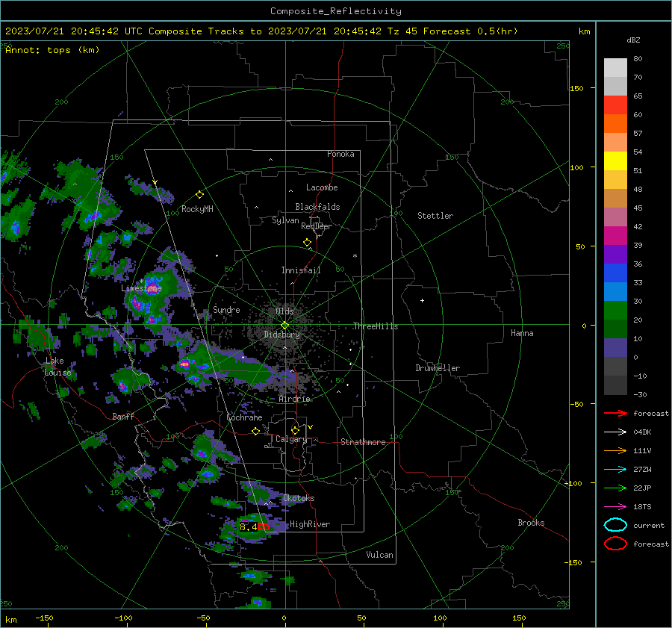Click the RedDeer city label
The image size is (672, 628).
[x=317, y=226]
